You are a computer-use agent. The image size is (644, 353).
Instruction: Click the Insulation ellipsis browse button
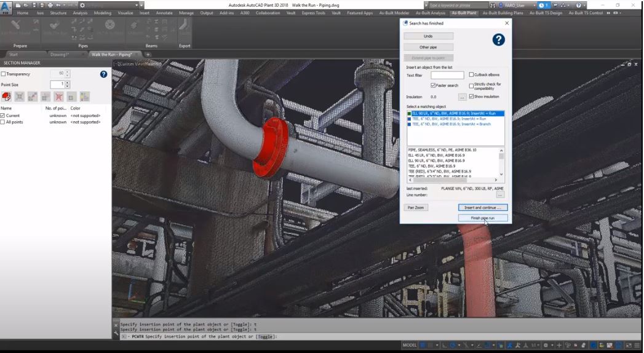[462, 97]
